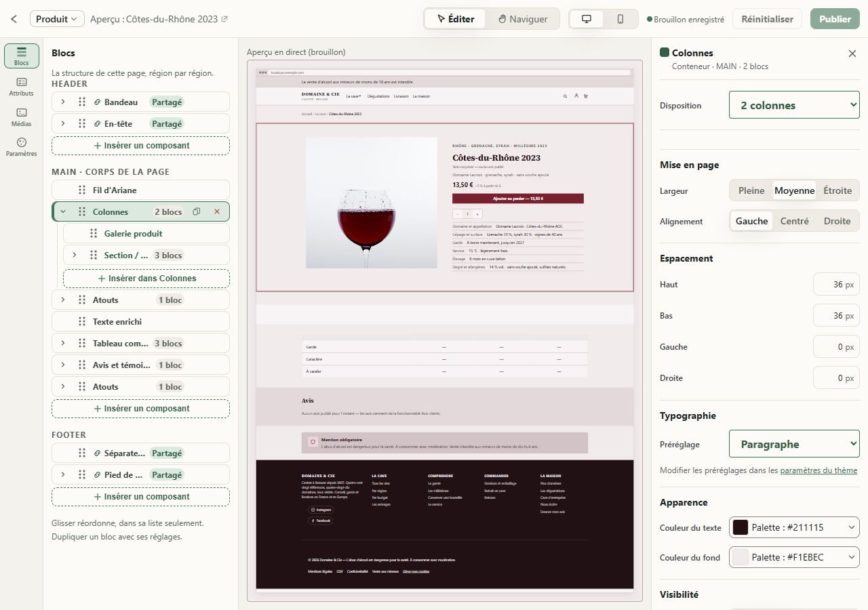
Task: Grab the Fil d'Ariane drag handle
Action: (x=81, y=190)
